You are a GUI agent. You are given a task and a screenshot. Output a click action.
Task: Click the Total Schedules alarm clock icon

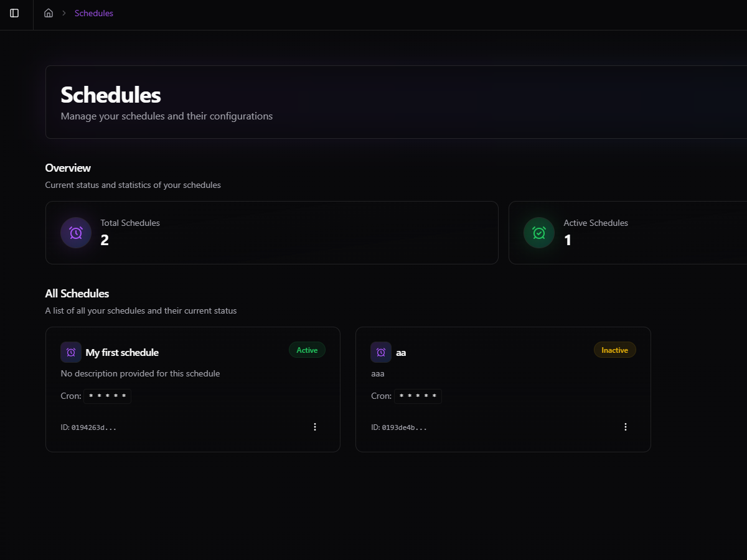76,233
